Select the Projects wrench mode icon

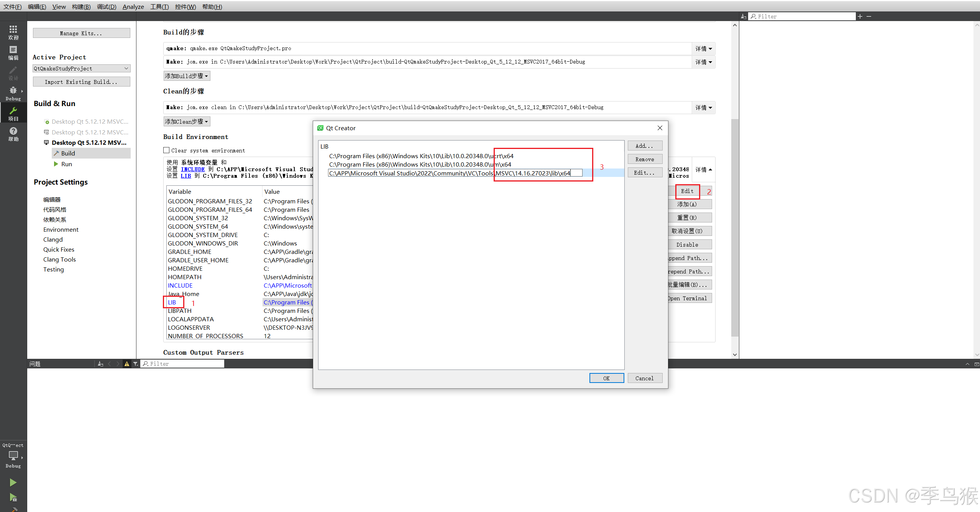pyautogui.click(x=13, y=113)
